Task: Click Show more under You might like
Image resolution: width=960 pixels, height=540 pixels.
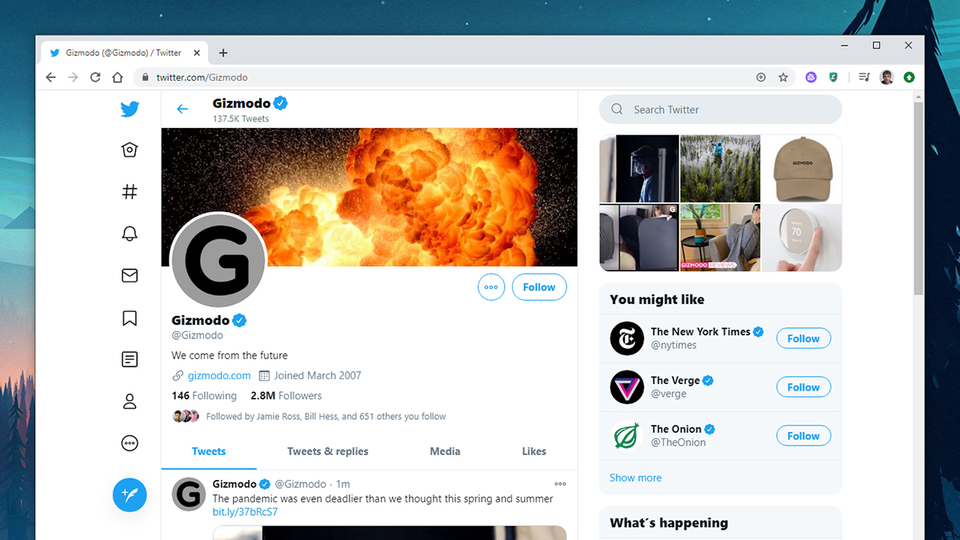Action: click(635, 478)
